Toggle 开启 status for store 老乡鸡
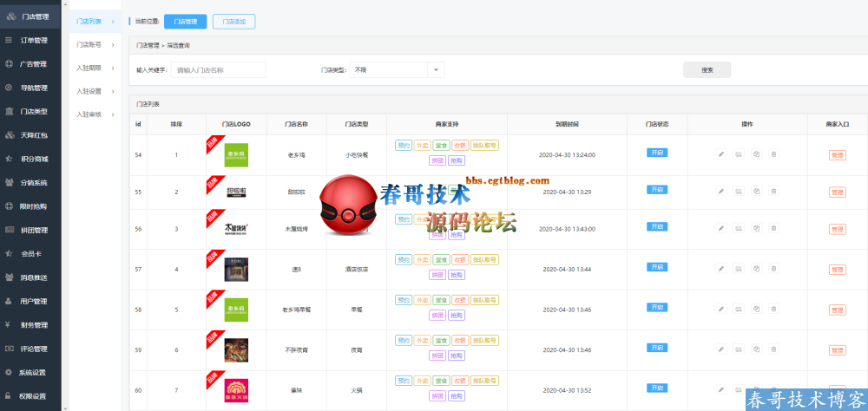 coord(657,153)
